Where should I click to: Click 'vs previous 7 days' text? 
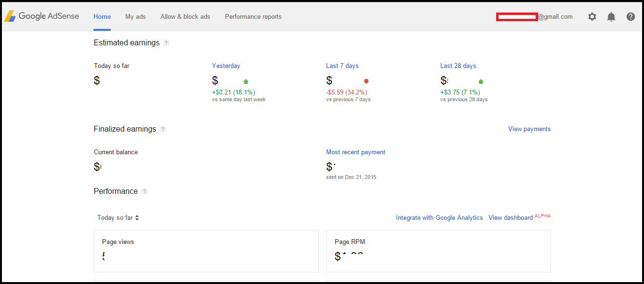click(348, 99)
